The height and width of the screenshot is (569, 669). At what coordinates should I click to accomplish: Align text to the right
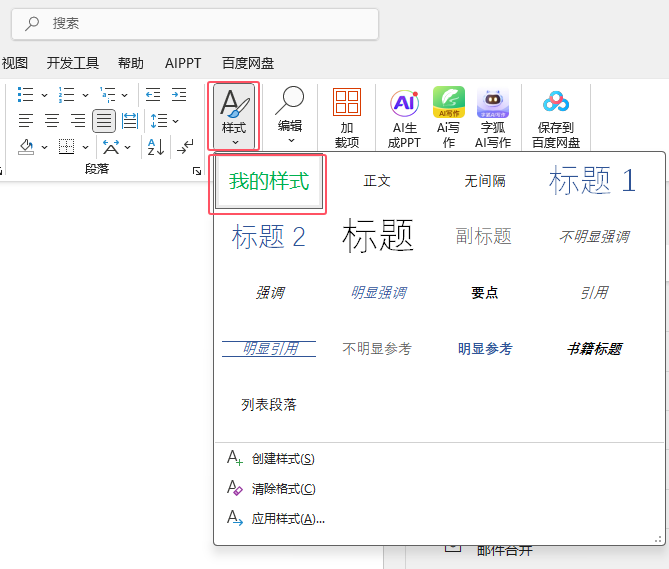(x=78, y=121)
